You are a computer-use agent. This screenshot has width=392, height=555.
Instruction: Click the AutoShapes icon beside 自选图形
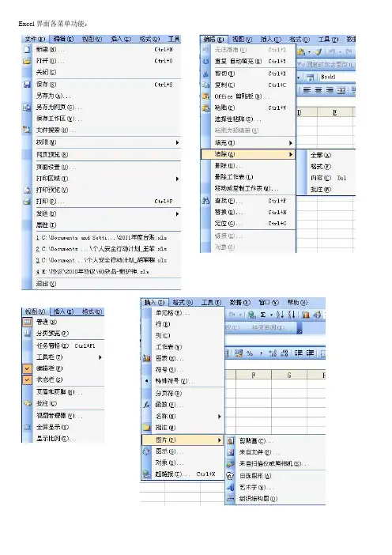pos(230,476)
